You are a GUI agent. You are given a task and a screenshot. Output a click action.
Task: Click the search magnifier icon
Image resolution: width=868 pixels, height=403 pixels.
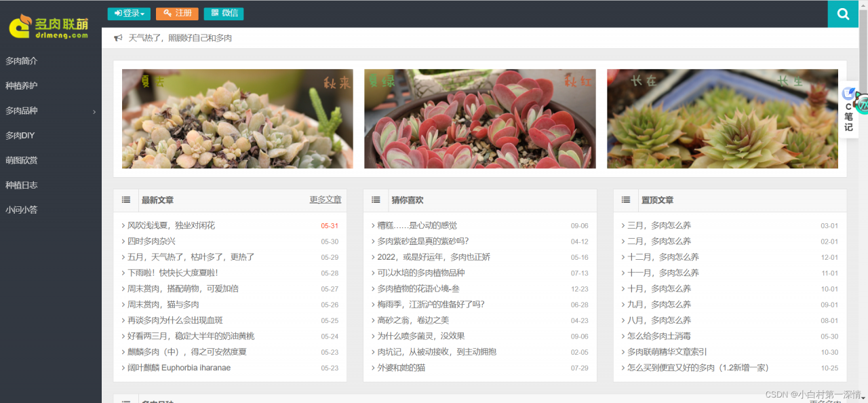843,14
